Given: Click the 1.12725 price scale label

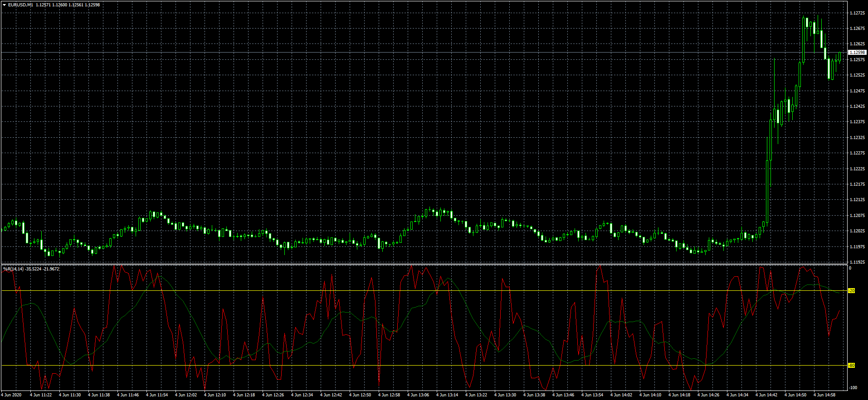Looking at the screenshot, I should (x=857, y=13).
